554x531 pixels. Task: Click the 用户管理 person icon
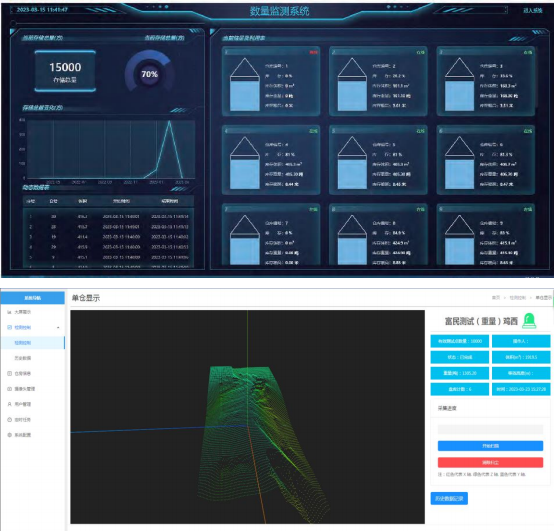9,404
